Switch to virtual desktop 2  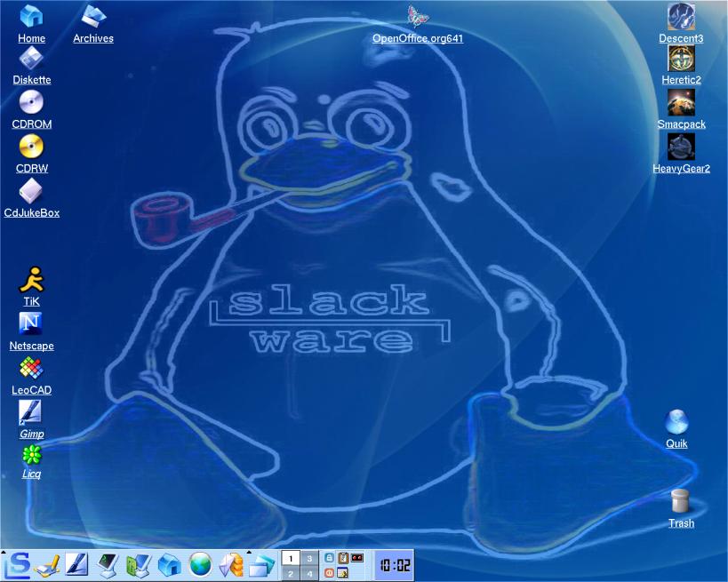point(291,573)
